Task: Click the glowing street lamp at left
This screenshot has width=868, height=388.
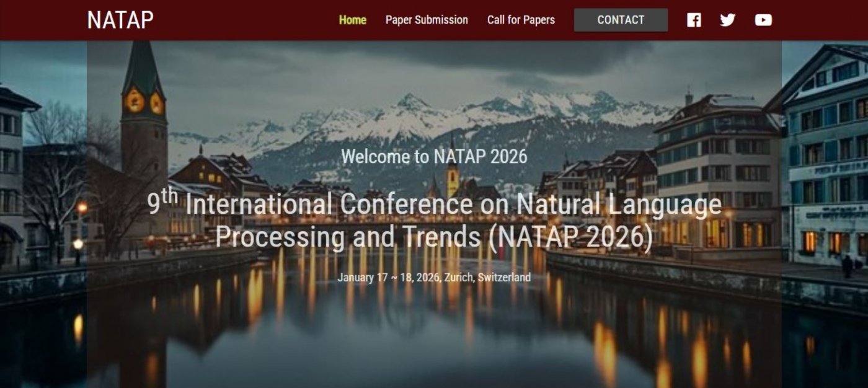Action: [x=82, y=208]
